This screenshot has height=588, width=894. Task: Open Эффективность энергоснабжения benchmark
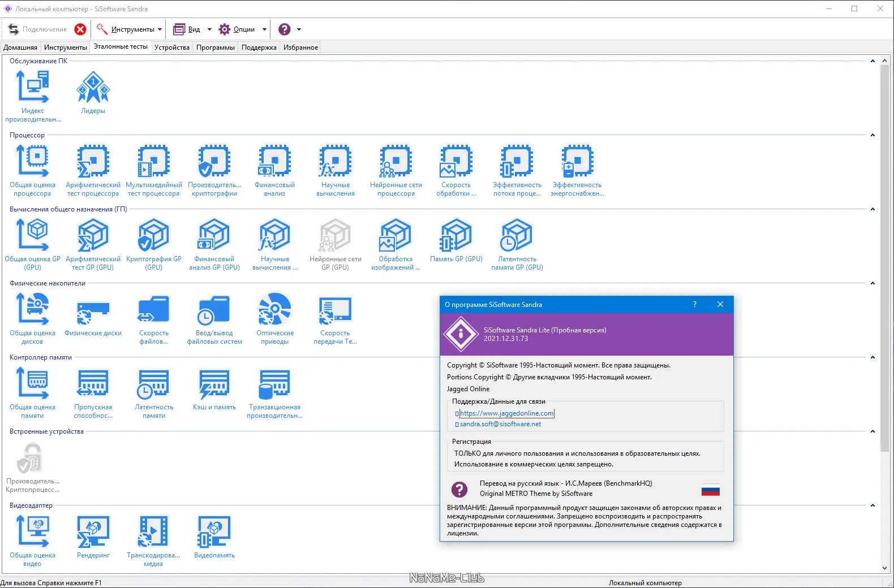(x=577, y=170)
